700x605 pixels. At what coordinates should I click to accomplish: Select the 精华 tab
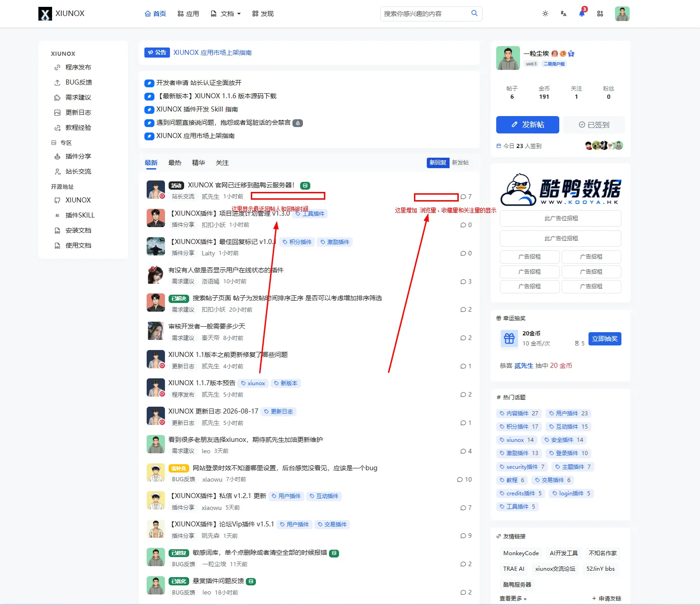click(198, 163)
